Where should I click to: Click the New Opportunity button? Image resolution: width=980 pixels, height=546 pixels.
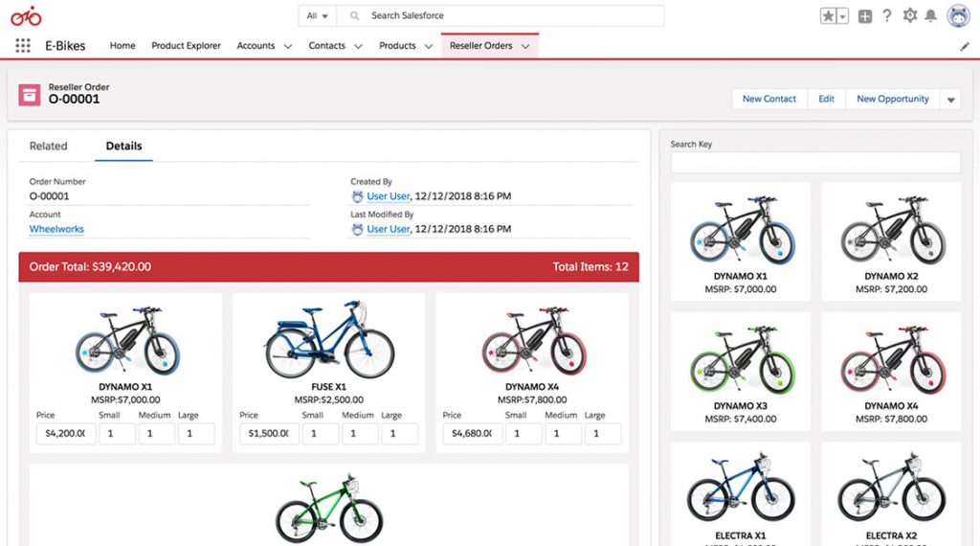(893, 99)
